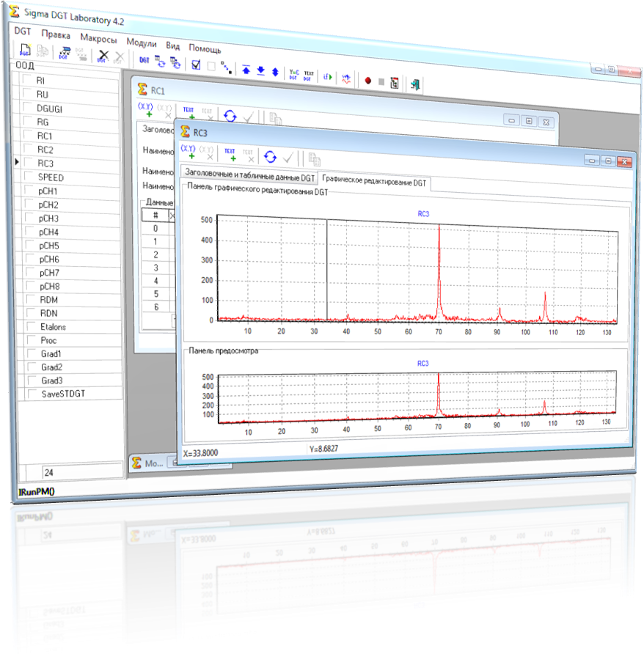Switch to Заголовочные и табличные данные DGT tab
Viewport: 644px width, 654px height.
[x=249, y=175]
